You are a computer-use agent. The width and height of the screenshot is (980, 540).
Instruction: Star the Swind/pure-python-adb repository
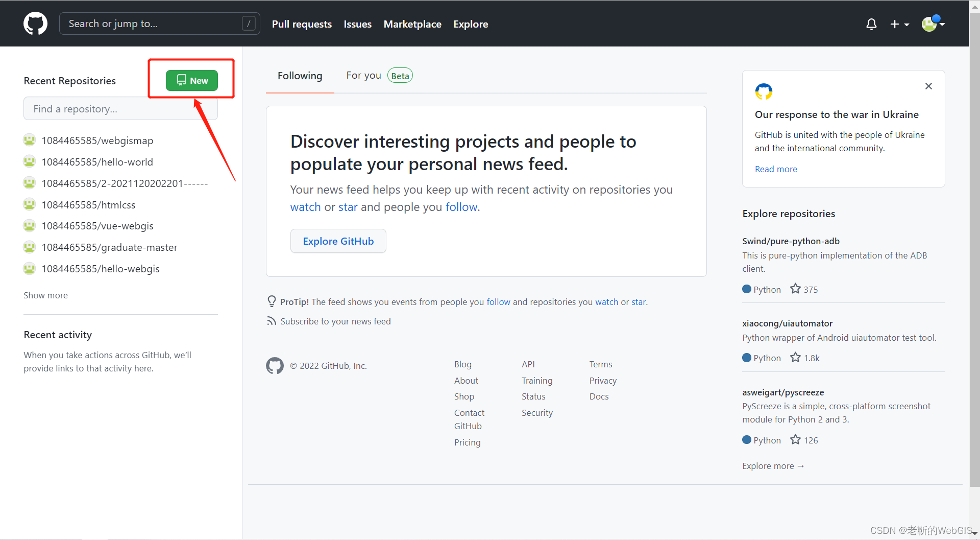click(795, 289)
